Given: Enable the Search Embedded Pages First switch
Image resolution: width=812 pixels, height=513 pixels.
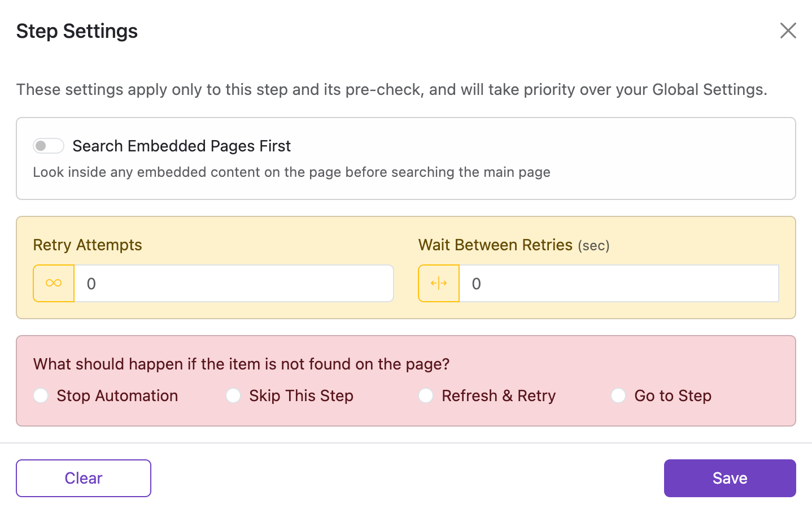Looking at the screenshot, I should [48, 146].
